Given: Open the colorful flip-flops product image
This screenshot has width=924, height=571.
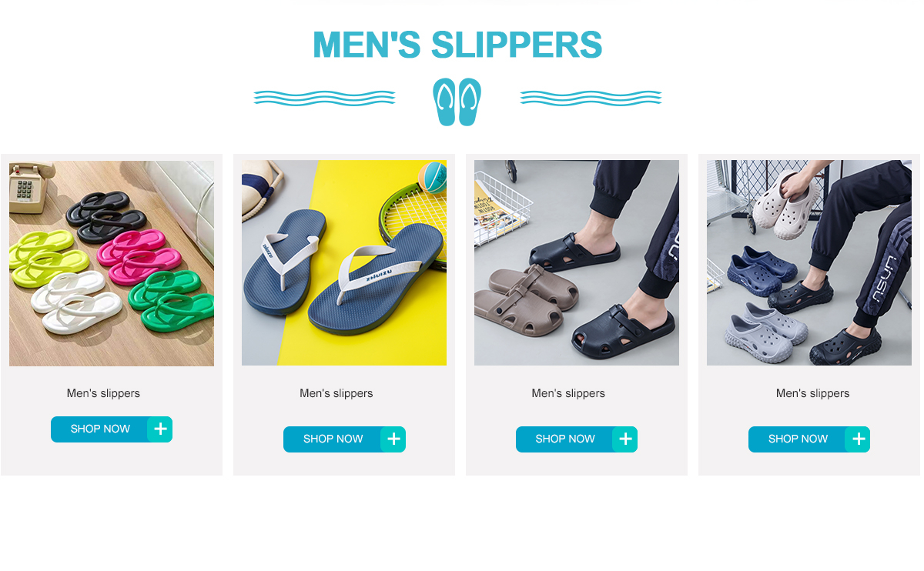Looking at the screenshot, I should 112,263.
